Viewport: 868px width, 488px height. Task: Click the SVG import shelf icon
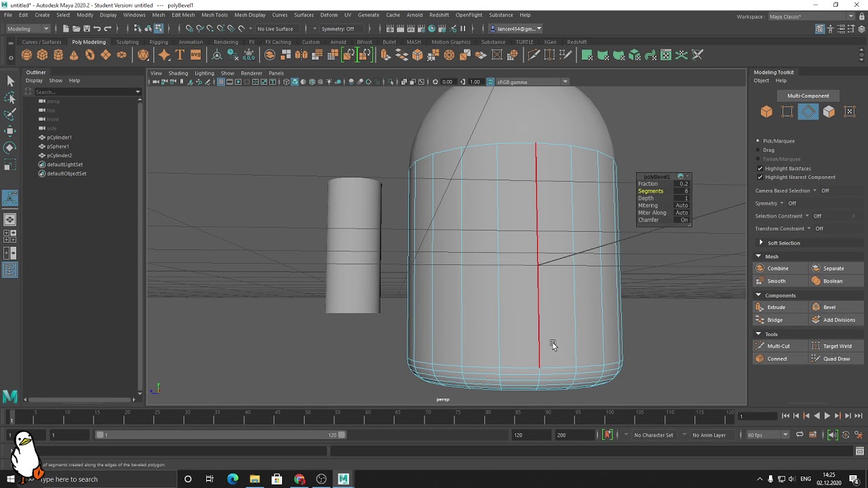pos(195,55)
